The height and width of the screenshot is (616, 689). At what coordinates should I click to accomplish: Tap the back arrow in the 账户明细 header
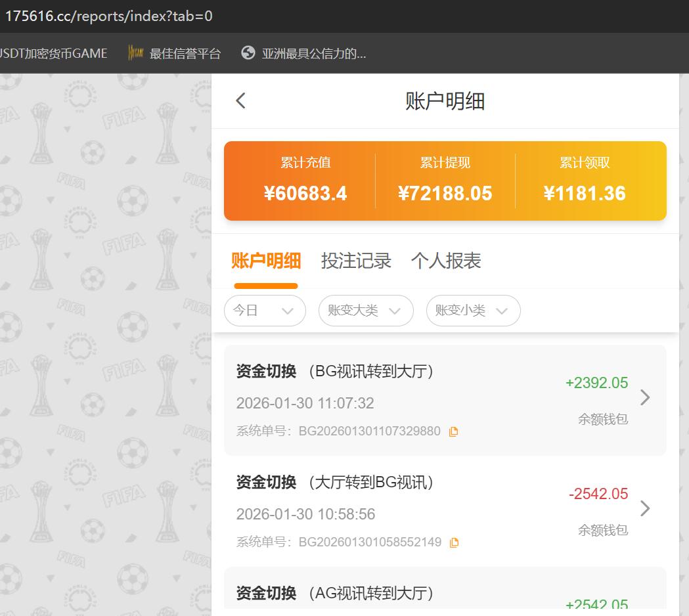coord(240,100)
